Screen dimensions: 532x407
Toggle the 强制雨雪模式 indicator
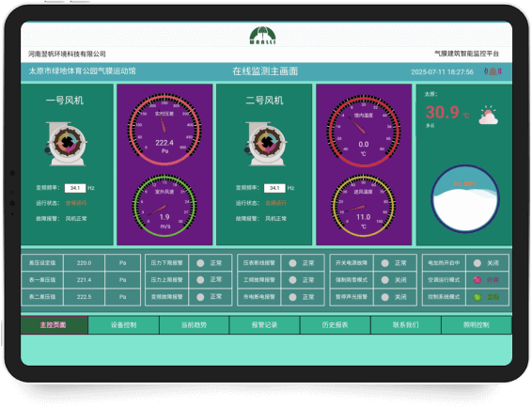(384, 280)
